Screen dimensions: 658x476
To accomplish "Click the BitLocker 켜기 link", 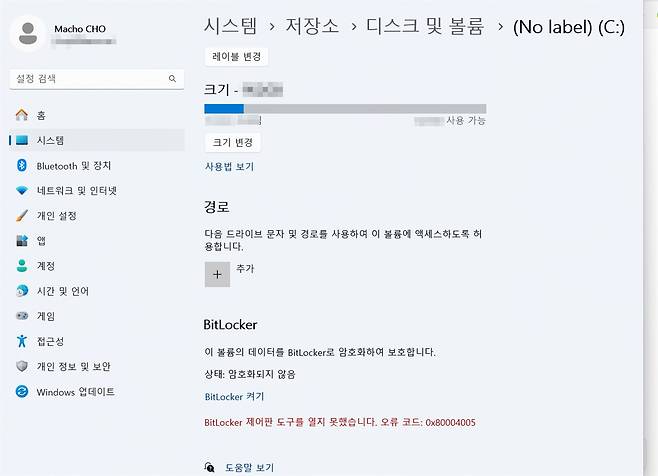I will click(x=234, y=397).
